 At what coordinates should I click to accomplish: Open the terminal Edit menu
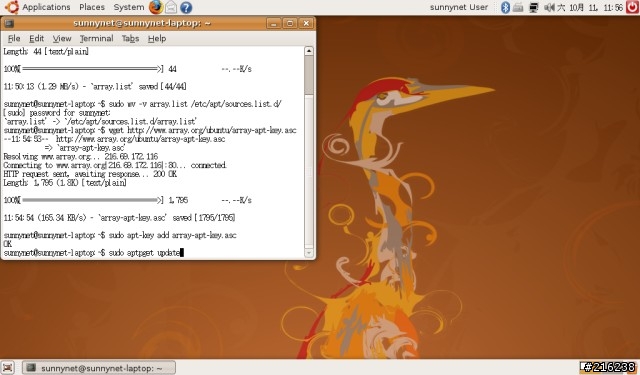[36, 38]
